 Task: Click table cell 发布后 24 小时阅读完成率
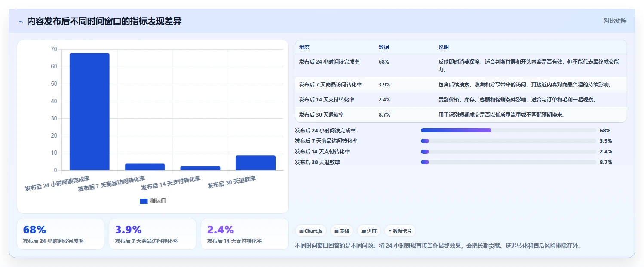click(329, 62)
